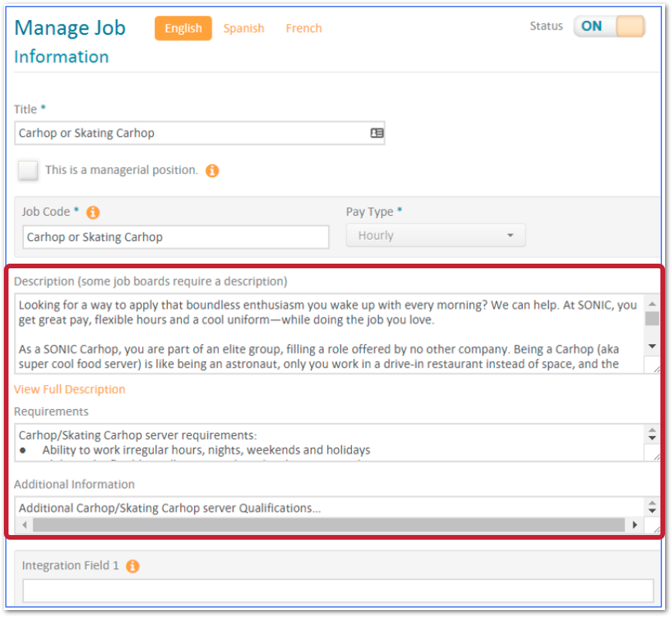This screenshot has width=672, height=617.
Task: Click the info icon beside Integration Field 1
Action: tap(131, 565)
